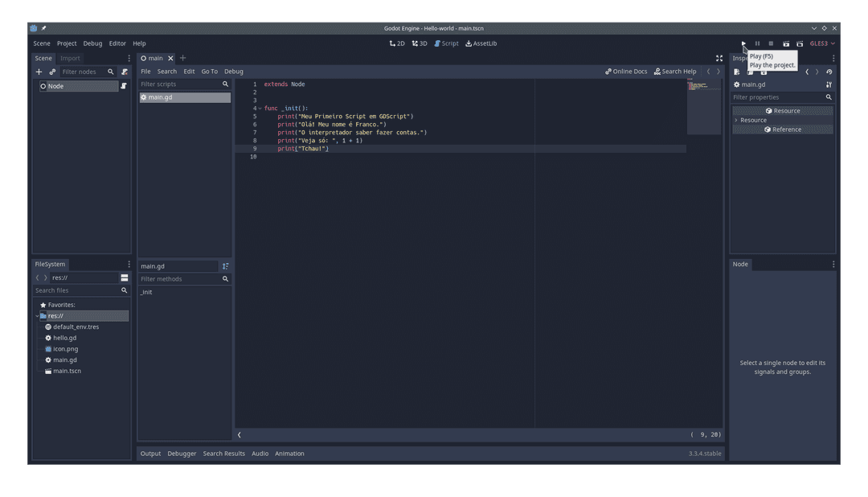Toggle distraction-free mode in the editor
This screenshot has width=868, height=497.
(x=719, y=58)
